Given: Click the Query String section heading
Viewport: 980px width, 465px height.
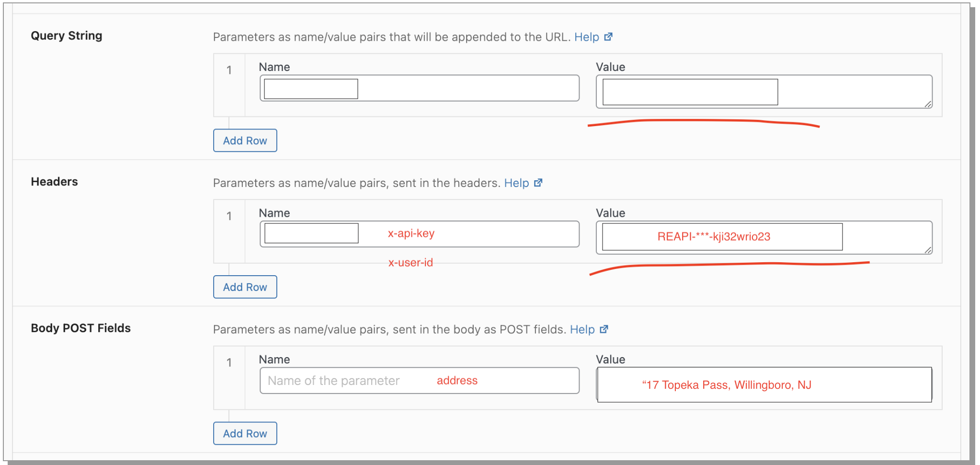Looking at the screenshot, I should pyautogui.click(x=67, y=36).
